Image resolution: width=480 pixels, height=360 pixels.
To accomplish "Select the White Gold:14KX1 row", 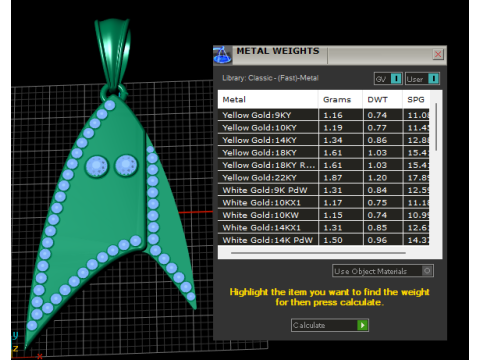I will click(x=323, y=228).
